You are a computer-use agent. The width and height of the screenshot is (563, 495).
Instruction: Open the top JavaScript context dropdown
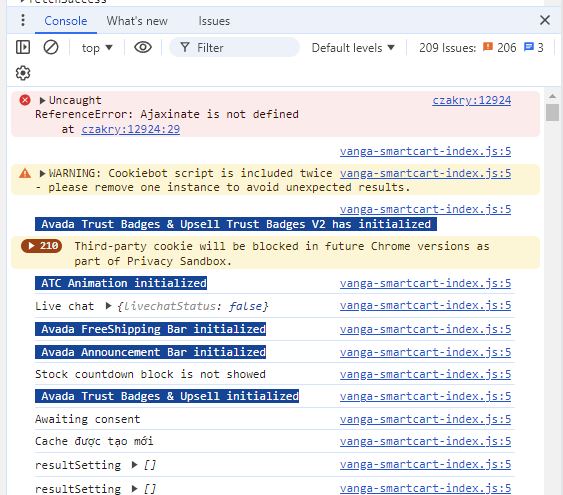(97, 48)
